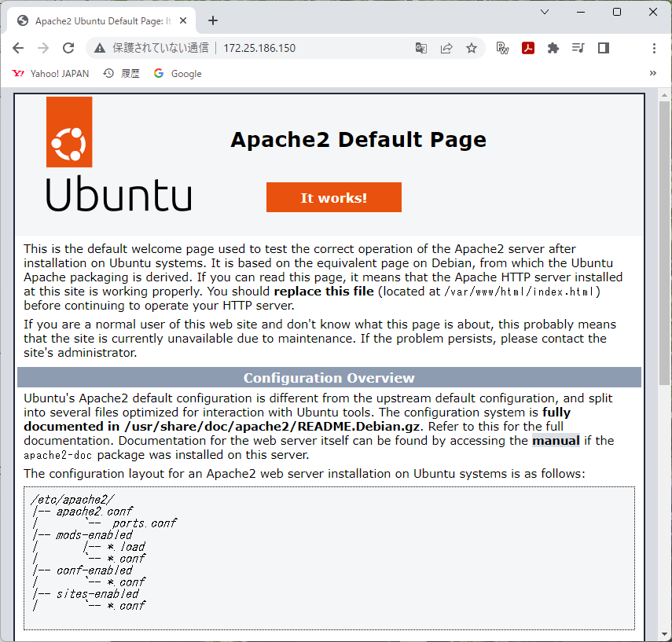The image size is (672, 642).
Task: Bookmark this page with the star
Action: pyautogui.click(x=472, y=48)
